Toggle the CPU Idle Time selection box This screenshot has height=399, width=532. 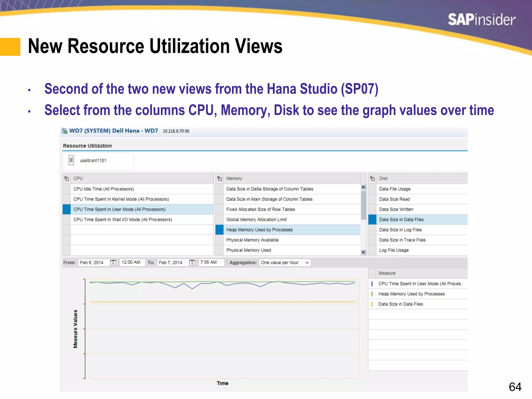pyautogui.click(x=66, y=189)
